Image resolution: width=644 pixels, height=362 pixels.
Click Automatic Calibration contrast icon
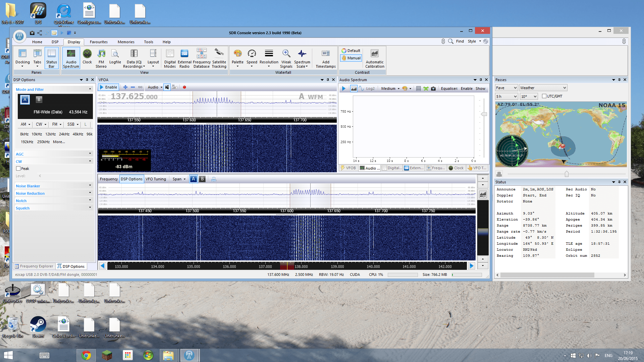[x=375, y=58]
